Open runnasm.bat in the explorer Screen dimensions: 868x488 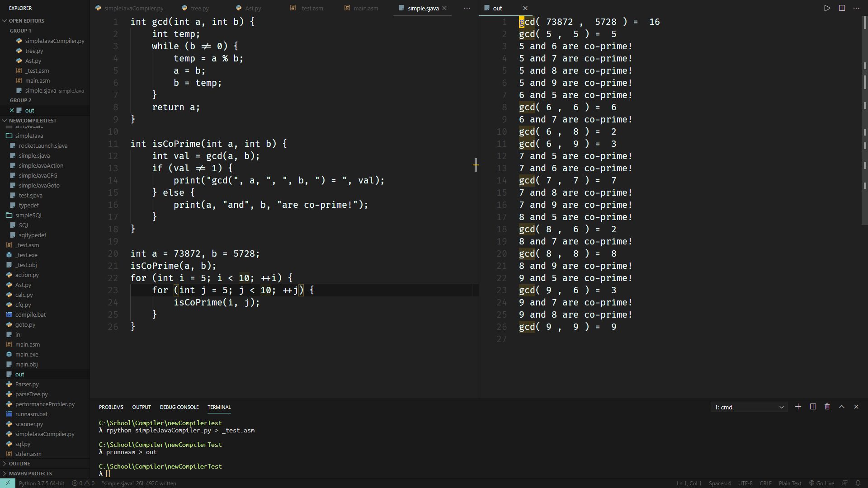45,414
